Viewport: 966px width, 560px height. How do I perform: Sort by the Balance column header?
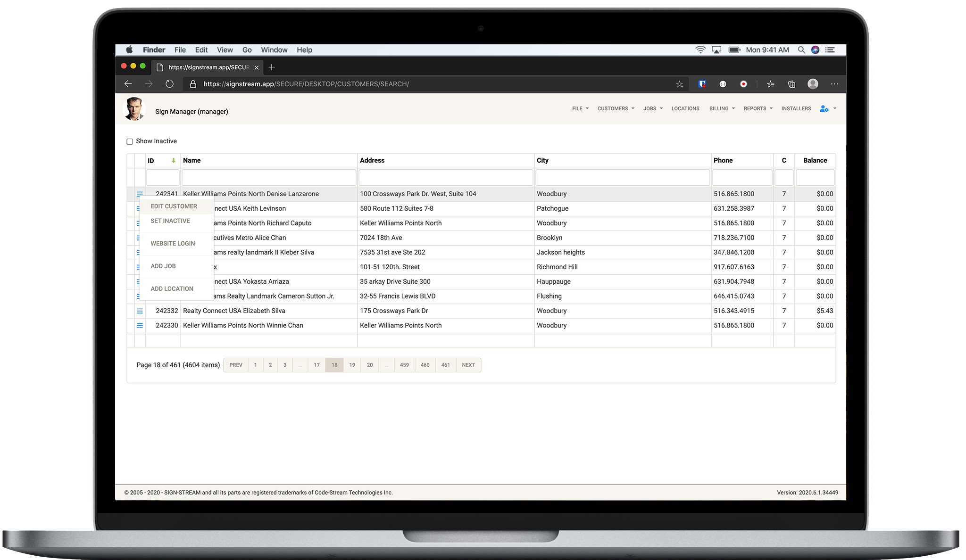[x=815, y=161]
